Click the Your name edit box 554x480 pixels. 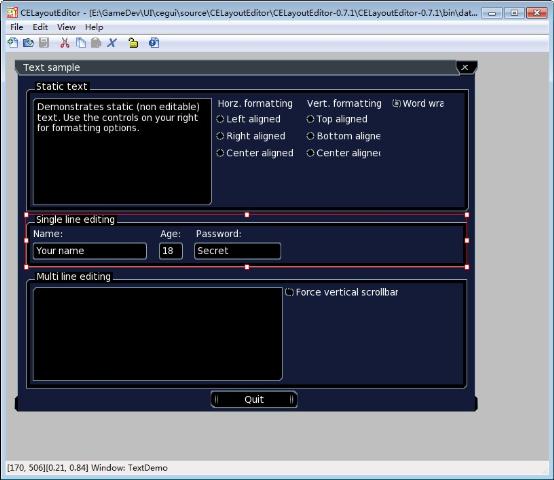(x=90, y=251)
